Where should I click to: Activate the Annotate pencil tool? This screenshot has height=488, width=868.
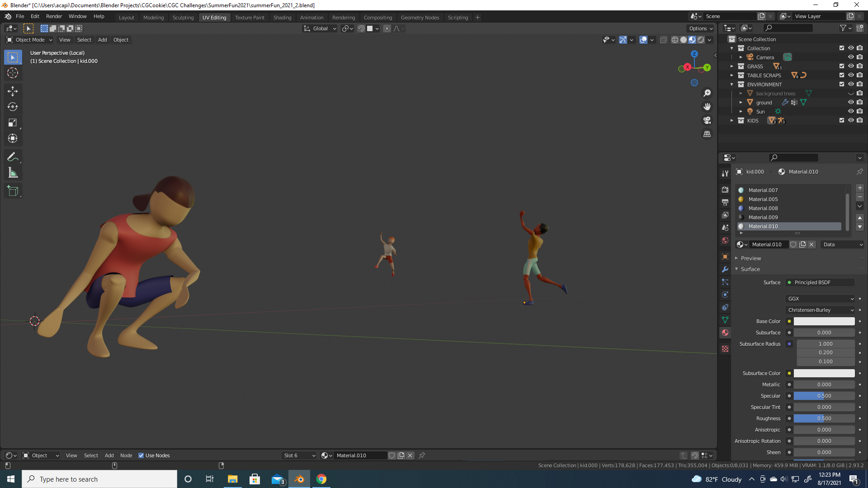point(13,157)
